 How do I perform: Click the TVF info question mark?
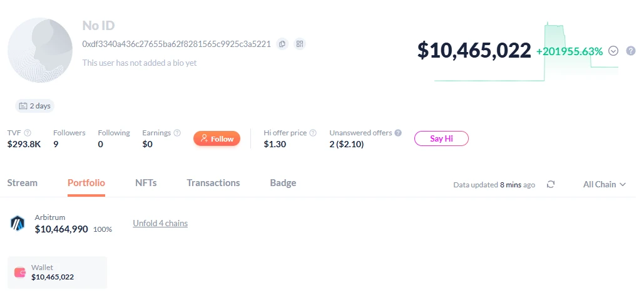click(28, 133)
